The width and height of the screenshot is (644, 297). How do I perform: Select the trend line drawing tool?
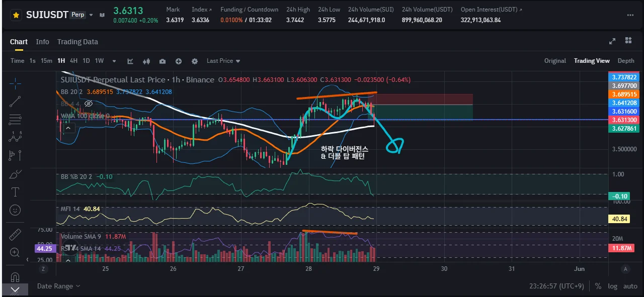(15, 101)
